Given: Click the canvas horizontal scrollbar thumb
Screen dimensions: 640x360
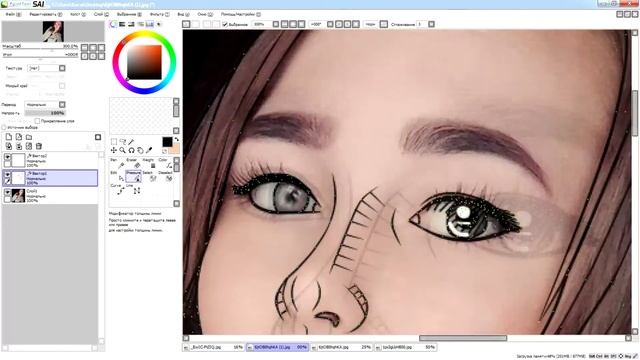Looking at the screenshot, I should click(463, 338).
